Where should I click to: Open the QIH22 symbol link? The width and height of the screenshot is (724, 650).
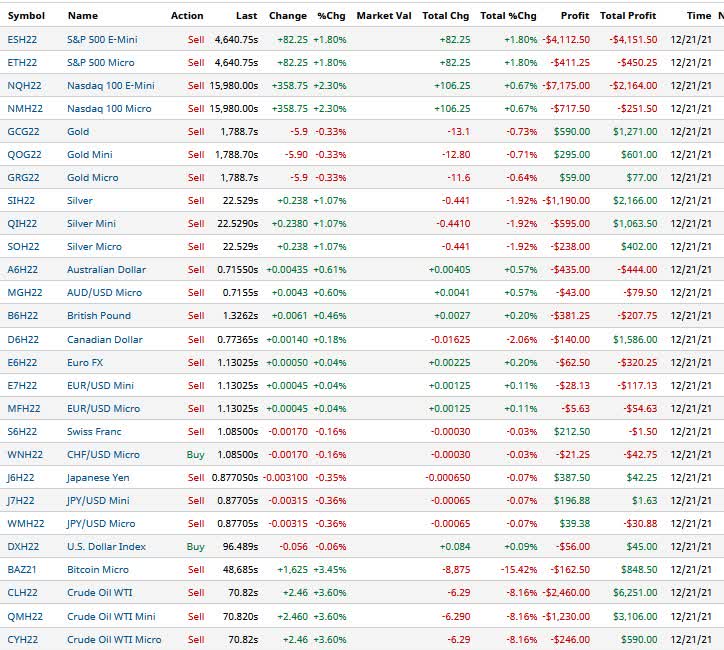coord(22,224)
